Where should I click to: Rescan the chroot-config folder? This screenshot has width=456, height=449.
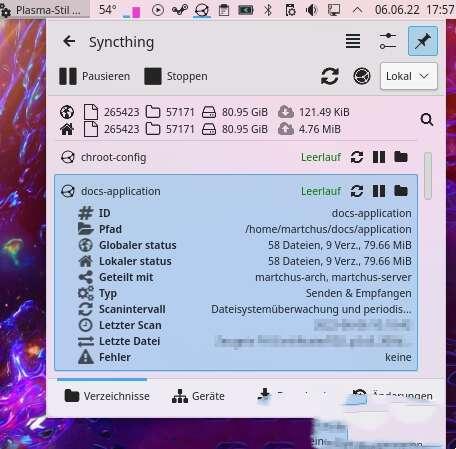coord(357,157)
